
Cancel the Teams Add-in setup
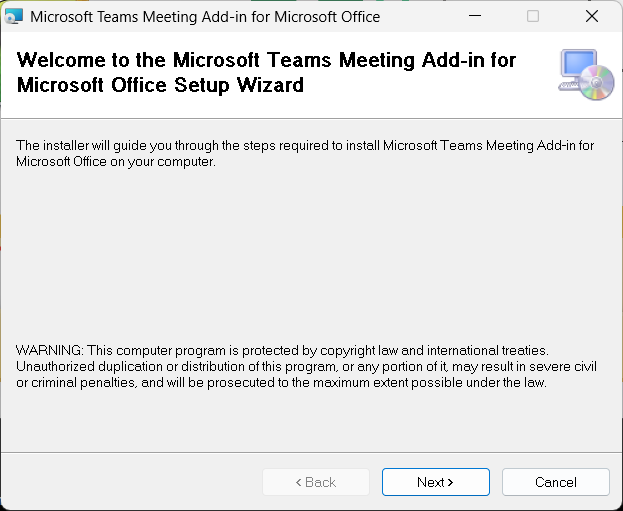(x=555, y=482)
